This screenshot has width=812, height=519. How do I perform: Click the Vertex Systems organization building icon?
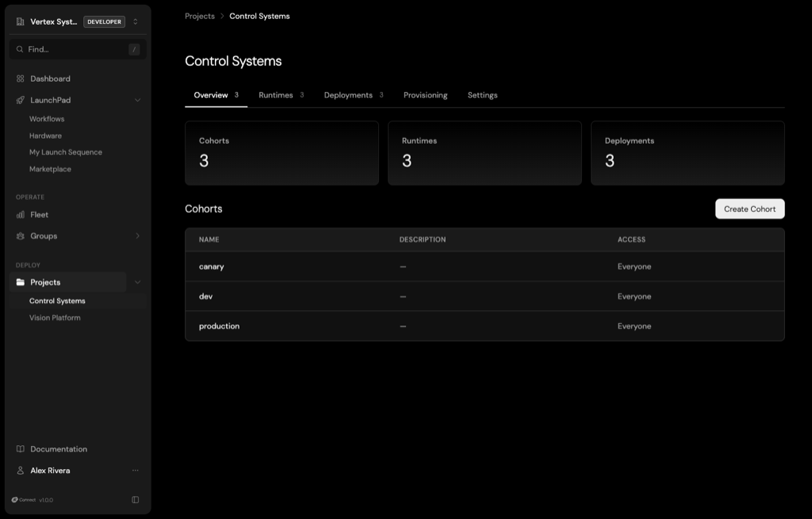point(20,21)
